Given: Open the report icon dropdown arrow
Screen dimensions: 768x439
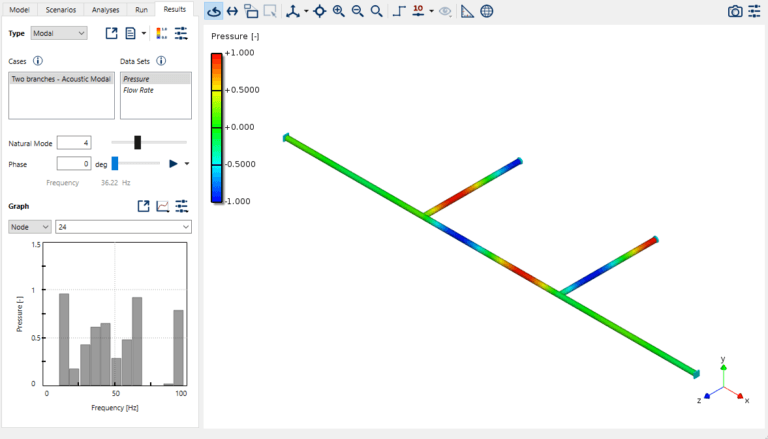Looking at the screenshot, I should coord(144,33).
